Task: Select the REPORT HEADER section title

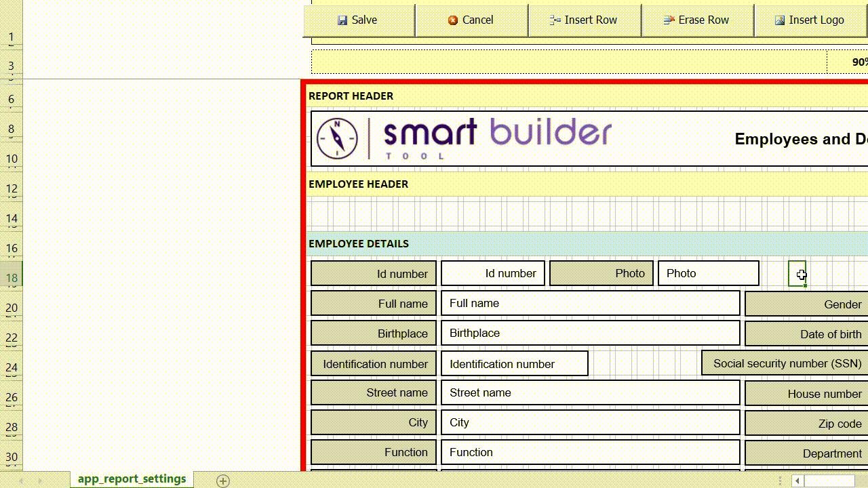Action: click(351, 96)
